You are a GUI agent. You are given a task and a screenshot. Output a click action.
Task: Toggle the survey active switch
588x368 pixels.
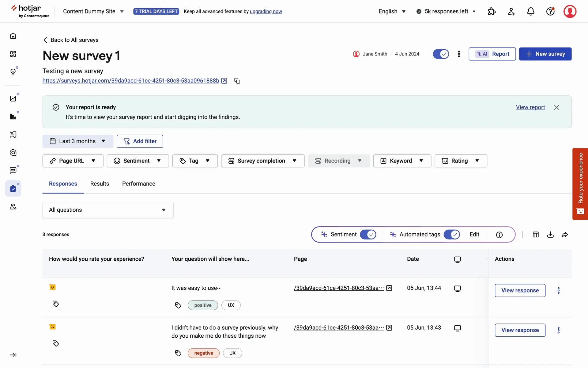[441, 54]
